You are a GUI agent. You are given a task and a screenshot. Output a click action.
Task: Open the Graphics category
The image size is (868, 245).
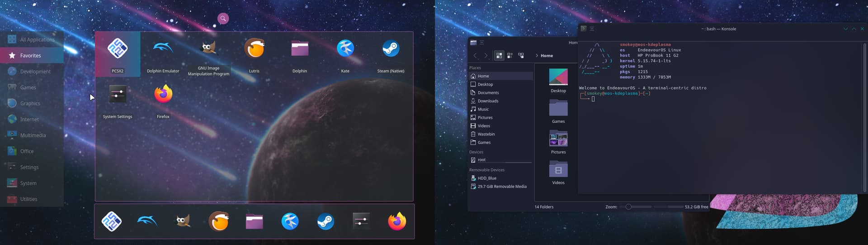pos(32,103)
